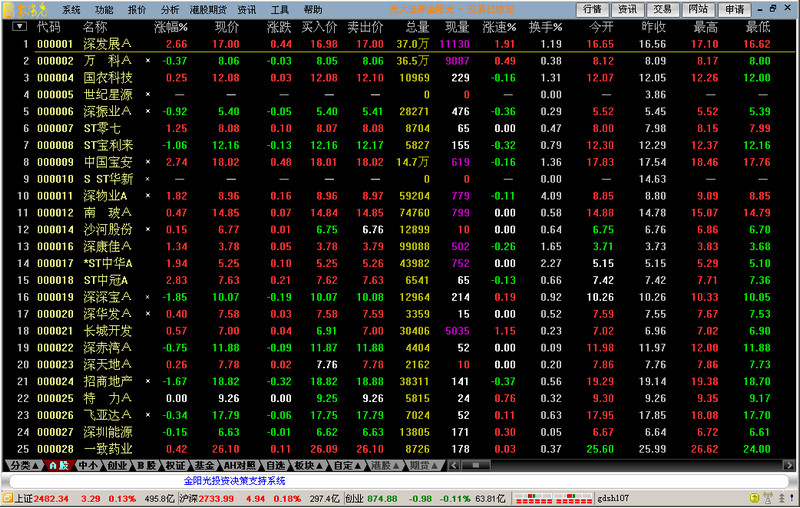Select the 招商地产 stock row
This screenshot has width=800, height=508.
[x=108, y=381]
